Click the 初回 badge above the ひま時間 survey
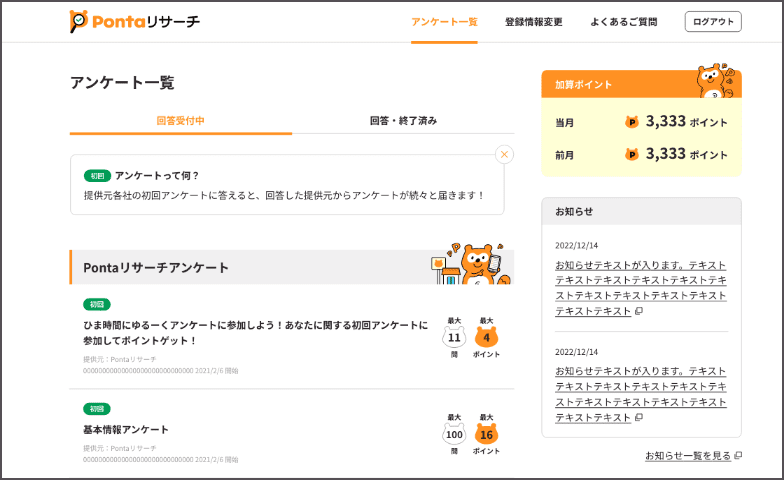 click(96, 304)
